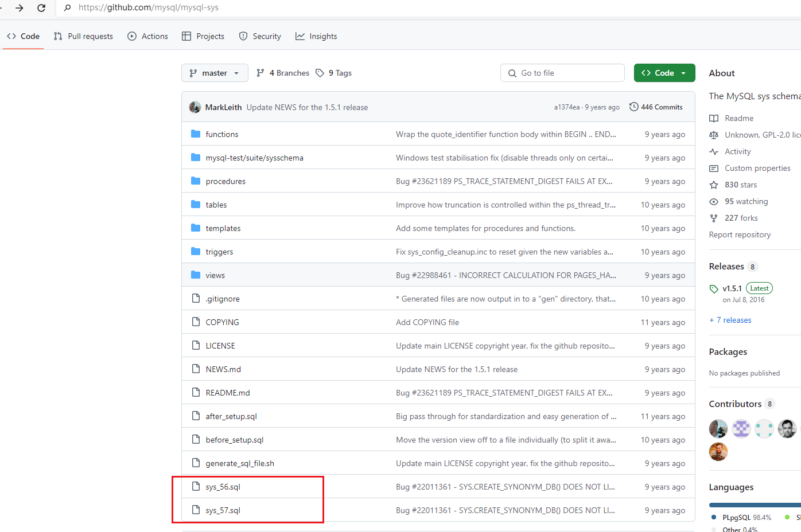The image size is (801, 532).
Task: Open the after_setup.sql file
Action: coord(231,416)
